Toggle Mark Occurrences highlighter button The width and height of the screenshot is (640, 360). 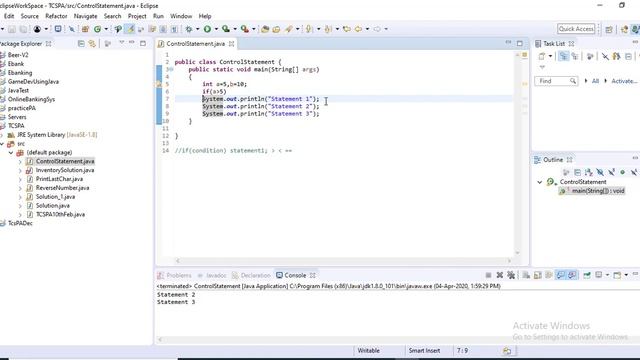coord(130,29)
